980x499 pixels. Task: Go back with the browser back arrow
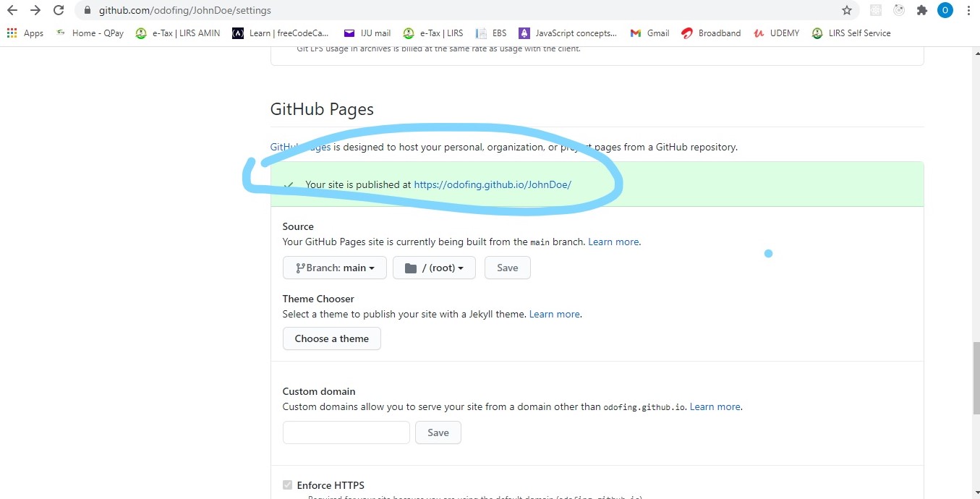(12, 11)
